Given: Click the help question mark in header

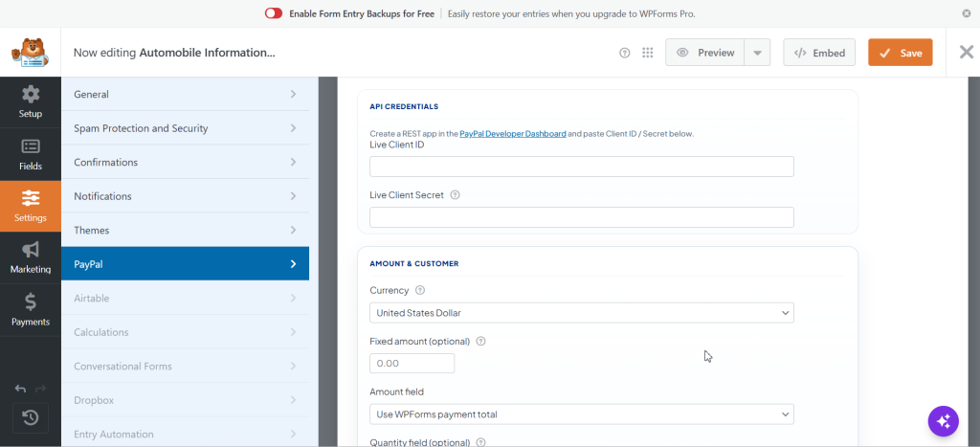Looking at the screenshot, I should [x=624, y=53].
